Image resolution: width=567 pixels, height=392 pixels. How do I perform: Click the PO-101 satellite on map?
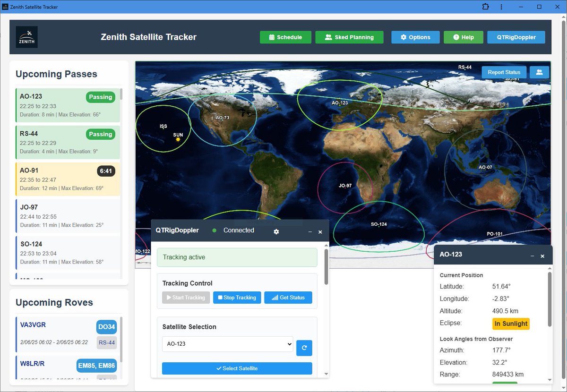click(494, 234)
